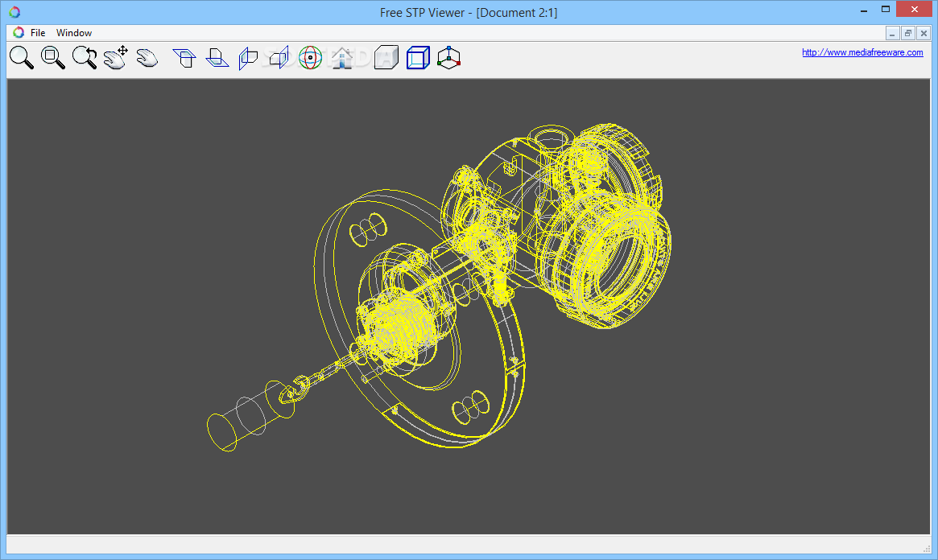Choose the plain hand rotate tool
Screen dimensions: 938x560
(x=147, y=58)
